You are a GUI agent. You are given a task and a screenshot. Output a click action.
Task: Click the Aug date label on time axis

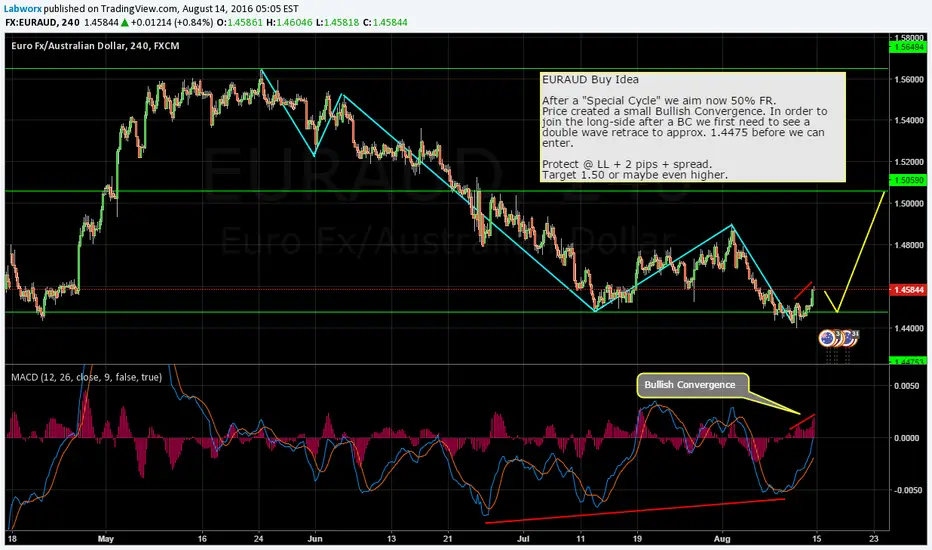tap(722, 539)
